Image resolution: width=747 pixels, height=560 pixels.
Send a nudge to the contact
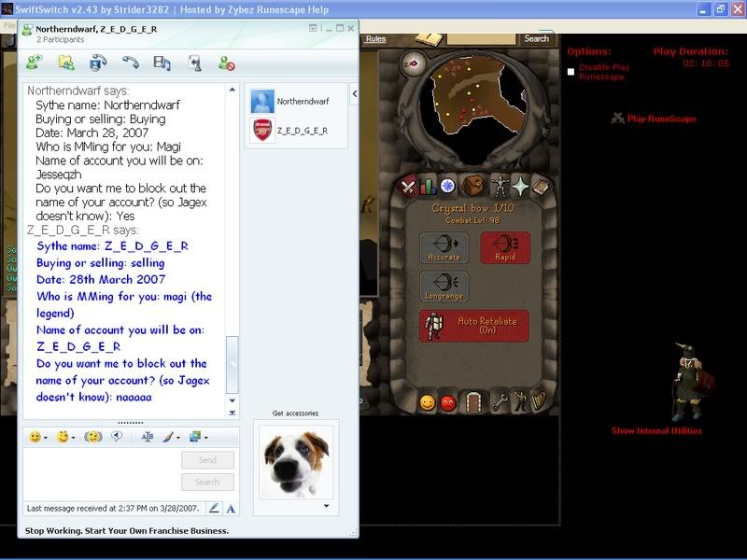coord(92,437)
